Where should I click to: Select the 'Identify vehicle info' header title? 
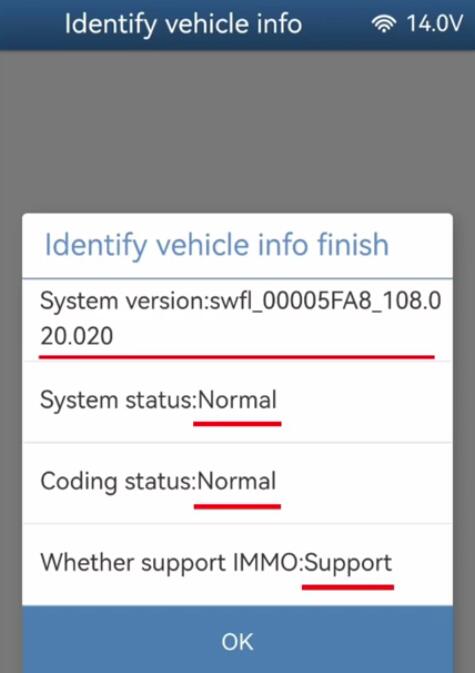point(183,24)
